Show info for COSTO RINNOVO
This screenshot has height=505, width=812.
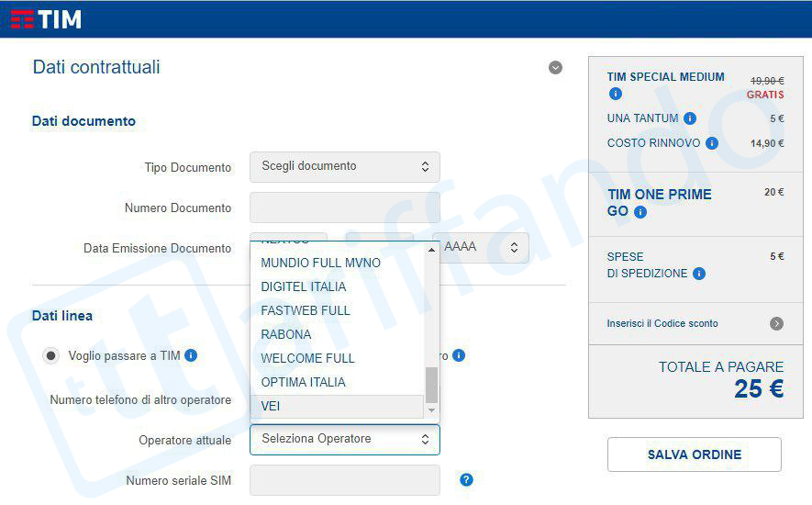point(712,143)
